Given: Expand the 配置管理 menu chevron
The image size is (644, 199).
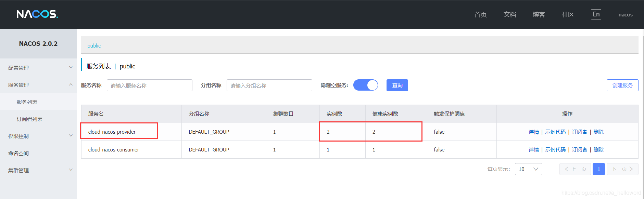Looking at the screenshot, I should coord(71,67).
